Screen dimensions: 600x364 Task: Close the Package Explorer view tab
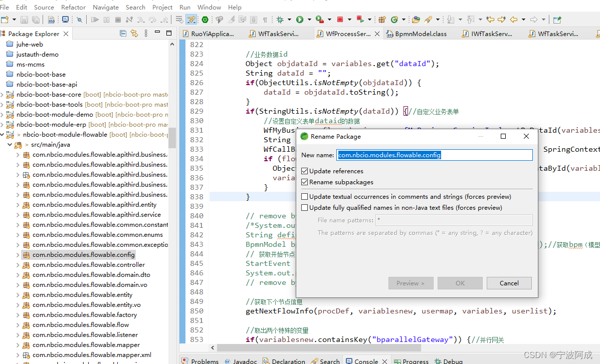coord(66,34)
